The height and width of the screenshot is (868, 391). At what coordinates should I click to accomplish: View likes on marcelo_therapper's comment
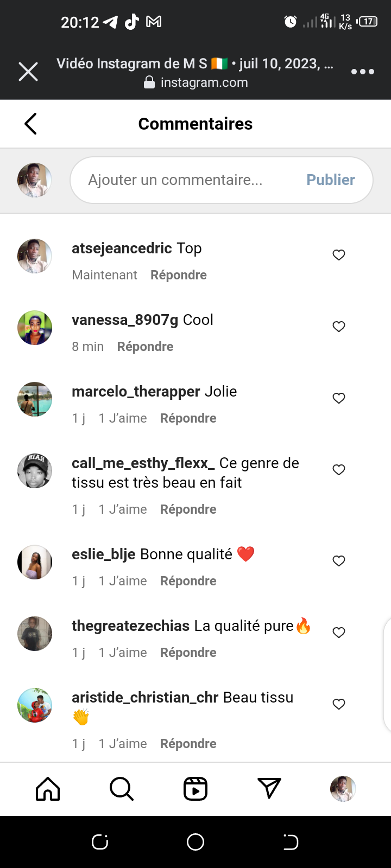click(x=123, y=418)
